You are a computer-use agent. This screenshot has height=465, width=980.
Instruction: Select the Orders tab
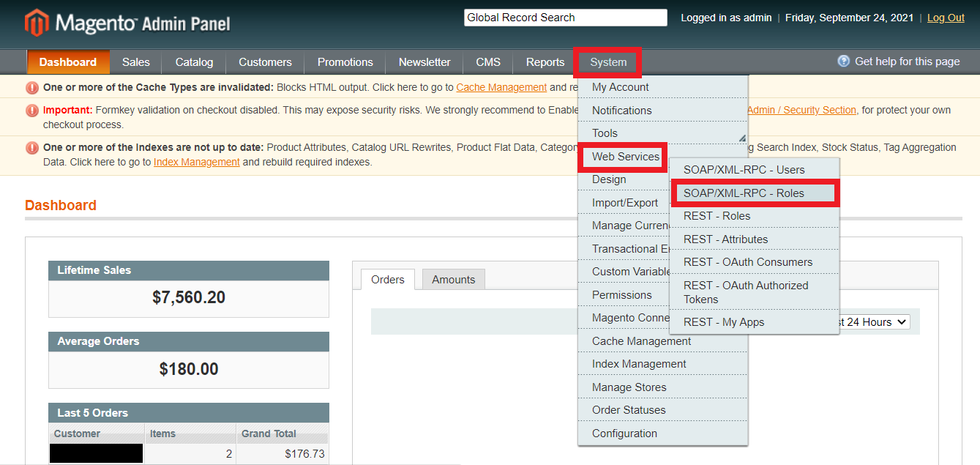[388, 280]
